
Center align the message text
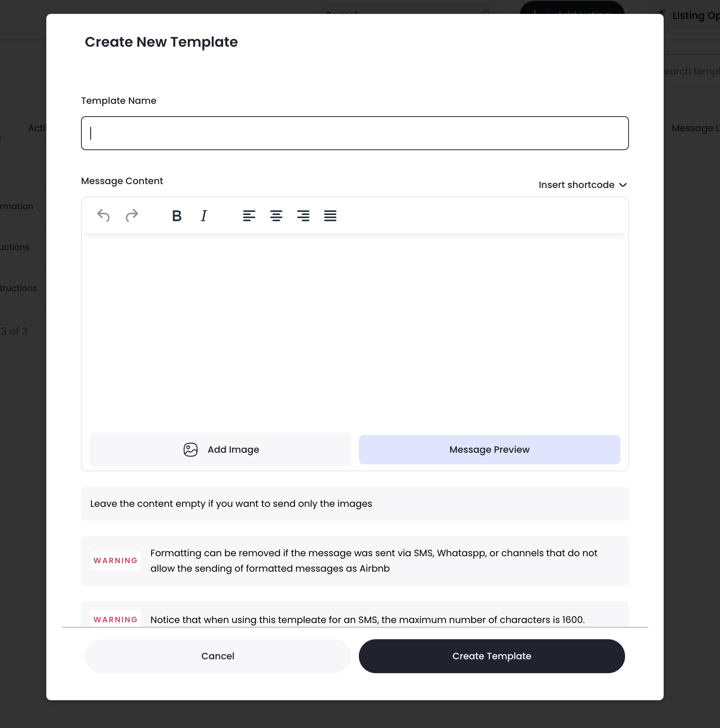coord(276,216)
